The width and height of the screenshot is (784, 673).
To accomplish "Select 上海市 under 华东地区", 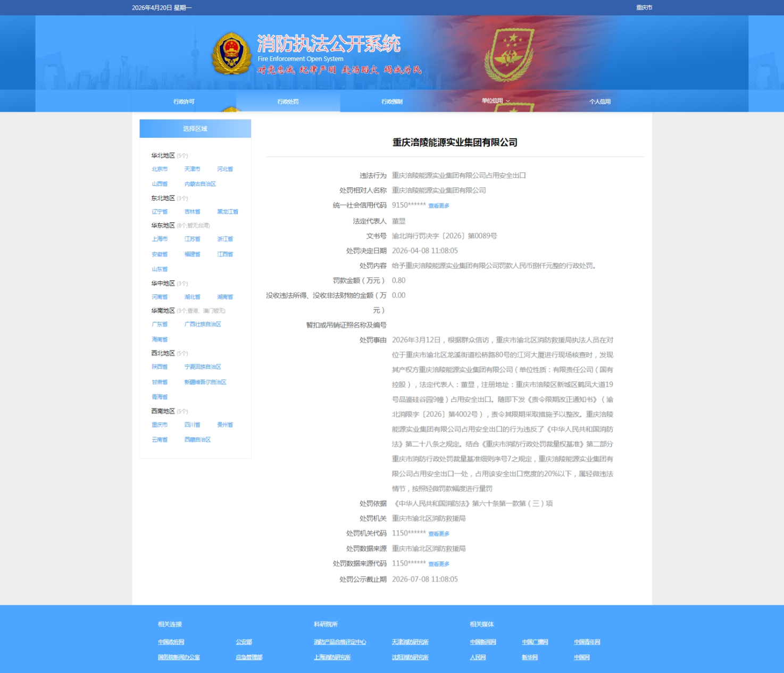I will (160, 239).
